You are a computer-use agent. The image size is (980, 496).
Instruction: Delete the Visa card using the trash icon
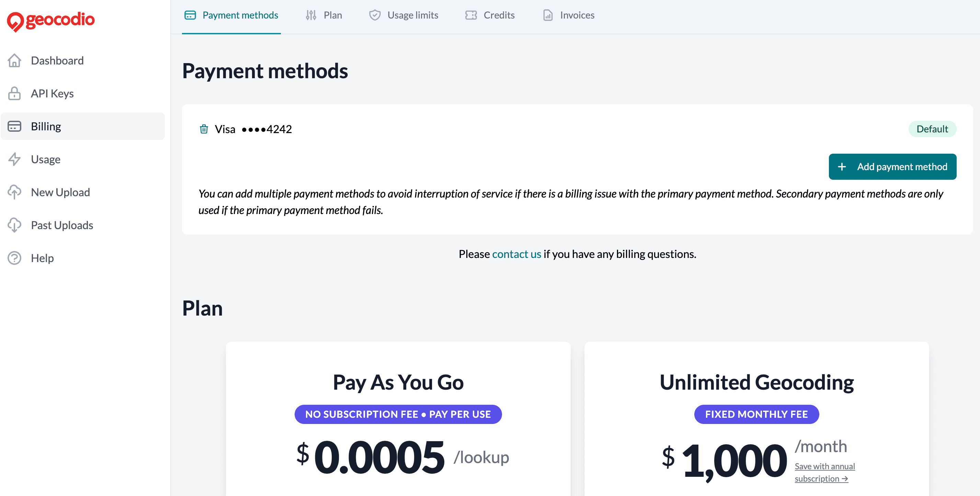204,129
